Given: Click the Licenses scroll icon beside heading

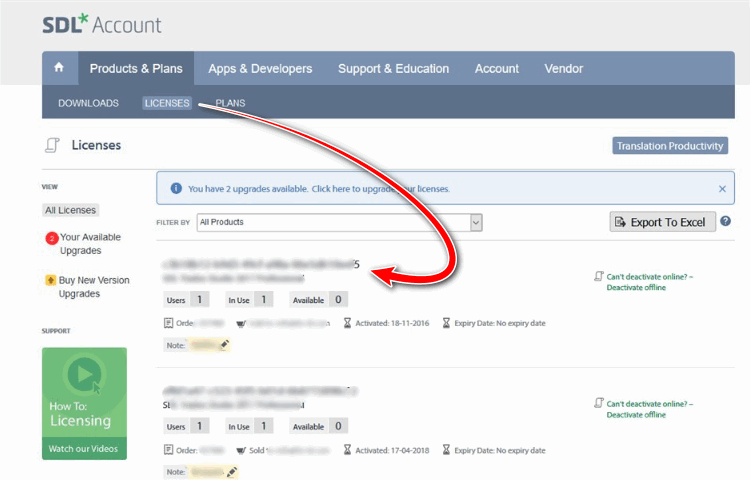Looking at the screenshot, I should pos(52,145).
